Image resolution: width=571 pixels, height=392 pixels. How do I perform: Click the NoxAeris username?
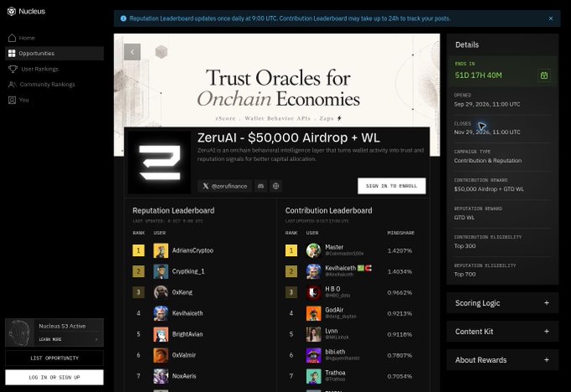[x=184, y=376]
